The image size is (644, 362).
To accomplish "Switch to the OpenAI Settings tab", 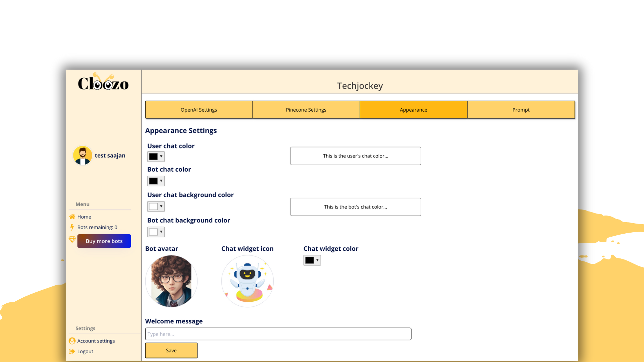I will tap(199, 110).
